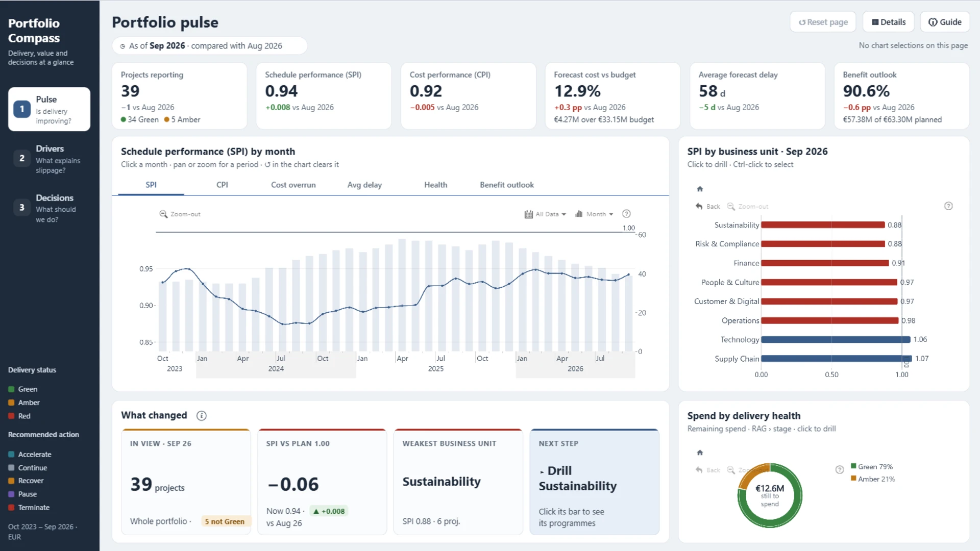Click Zoom-out magnifier in SPI by business unit chart
980x551 pixels.
click(731, 206)
